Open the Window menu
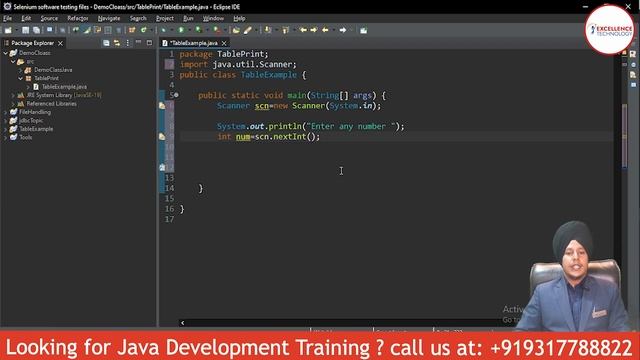Viewport: 640px width, 360px height. (213, 18)
